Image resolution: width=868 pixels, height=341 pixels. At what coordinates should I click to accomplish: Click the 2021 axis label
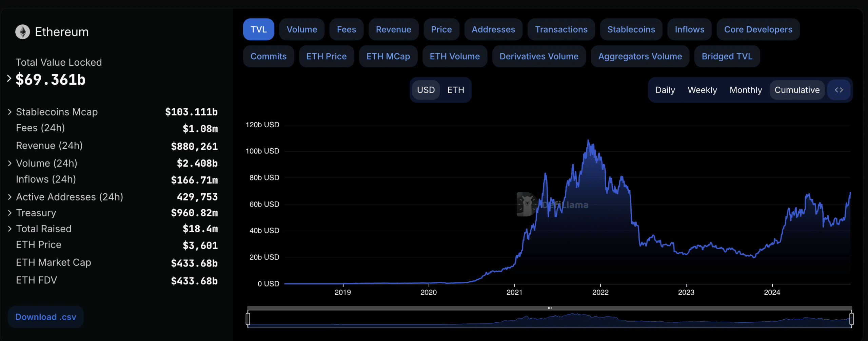point(514,292)
